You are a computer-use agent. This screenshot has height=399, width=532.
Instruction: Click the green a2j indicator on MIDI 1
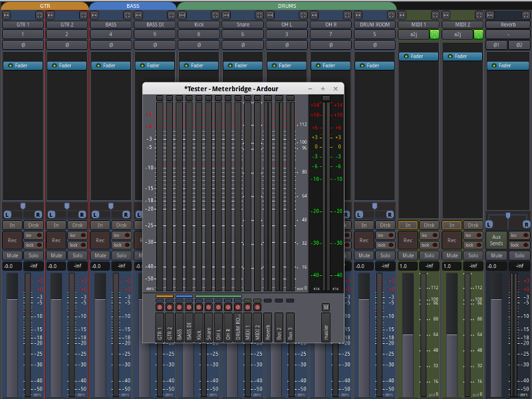coord(434,34)
